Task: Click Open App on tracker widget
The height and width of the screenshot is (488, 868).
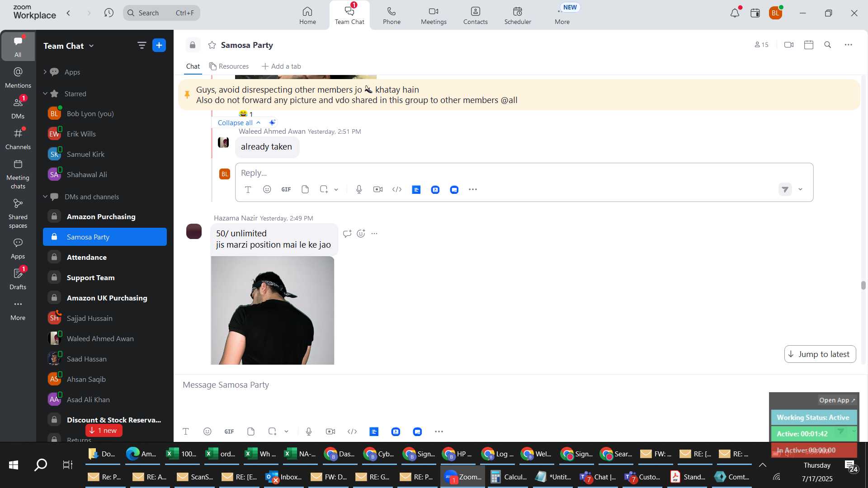Action: [x=837, y=400]
